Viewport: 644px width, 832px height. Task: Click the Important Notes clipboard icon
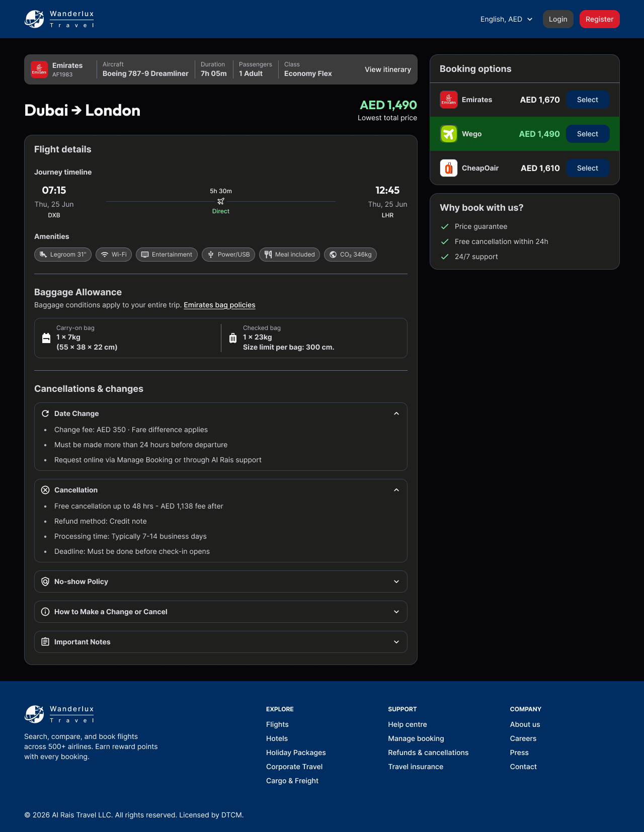pos(45,642)
